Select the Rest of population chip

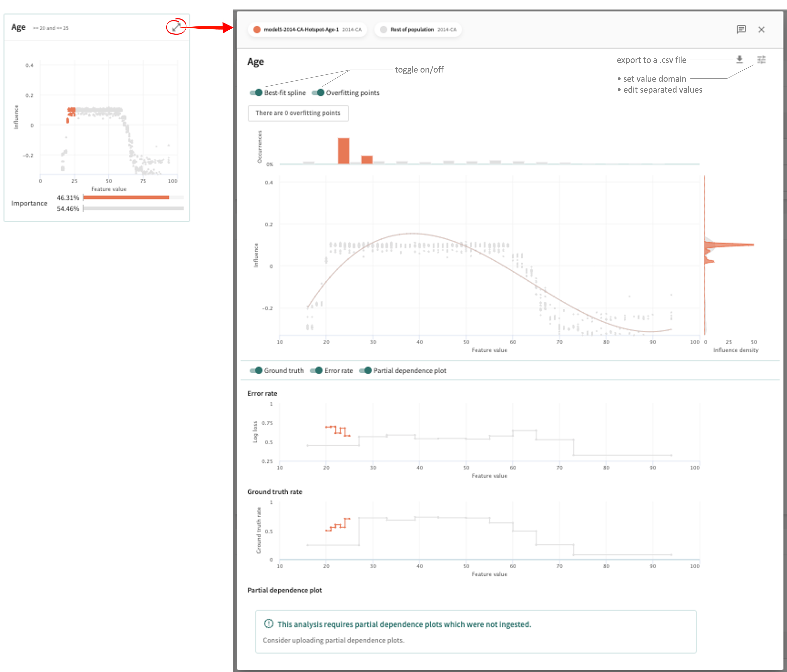[418, 30]
